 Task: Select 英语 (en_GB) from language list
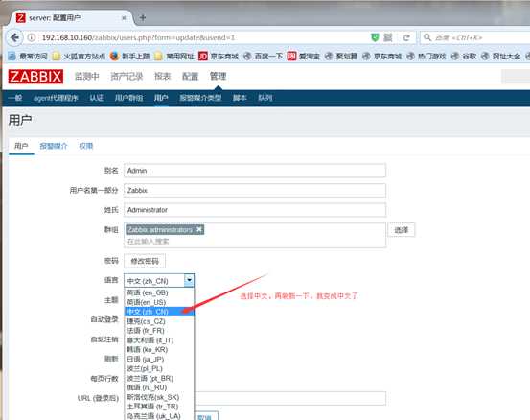pos(159,292)
